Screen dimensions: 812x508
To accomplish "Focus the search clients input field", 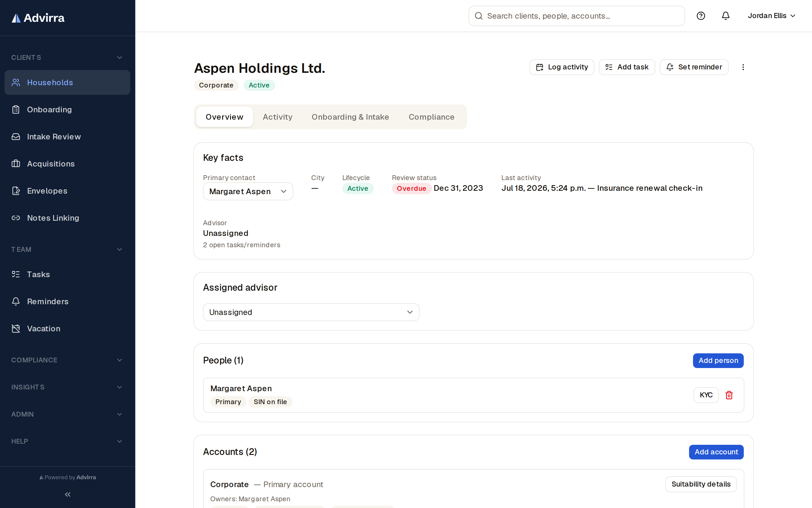I will (x=577, y=16).
